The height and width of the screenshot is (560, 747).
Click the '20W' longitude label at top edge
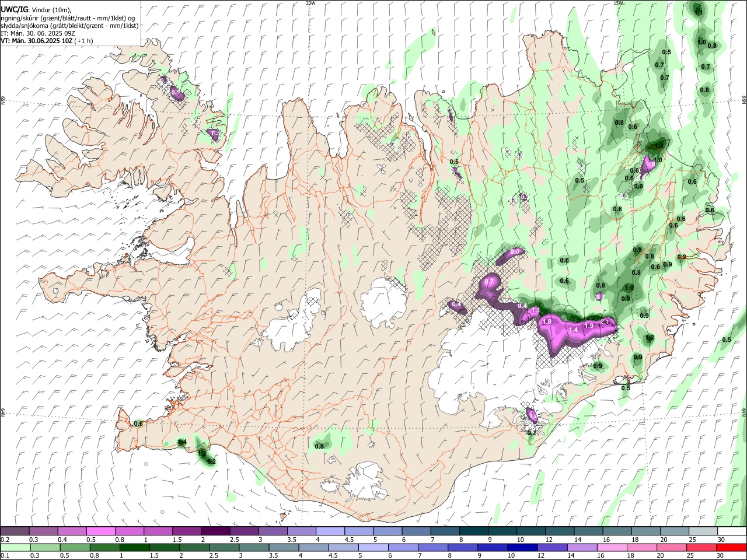[310, 3]
